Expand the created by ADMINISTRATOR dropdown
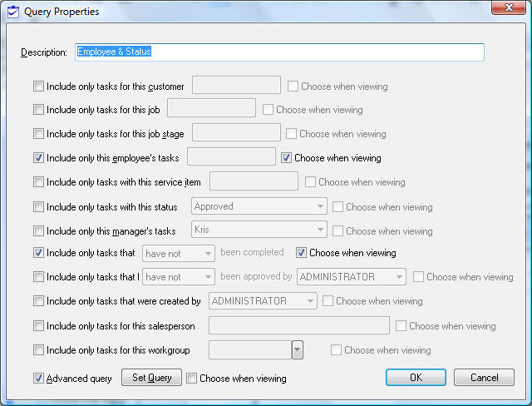The image size is (532, 406). [x=310, y=301]
